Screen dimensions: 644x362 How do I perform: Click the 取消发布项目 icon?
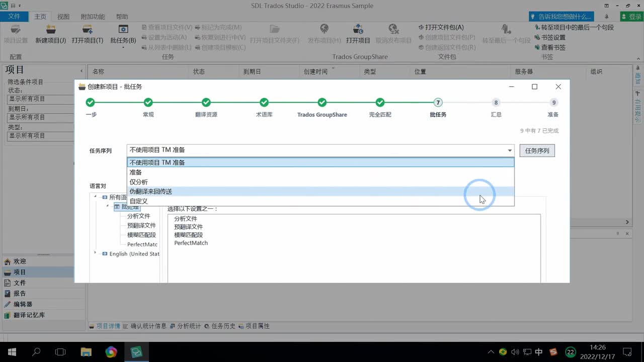pos(393,34)
